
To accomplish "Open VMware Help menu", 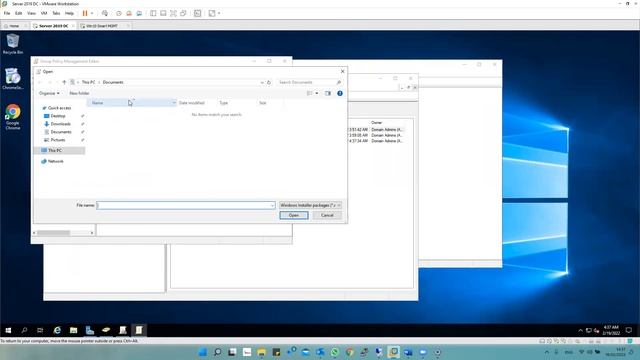I will pos(69,13).
